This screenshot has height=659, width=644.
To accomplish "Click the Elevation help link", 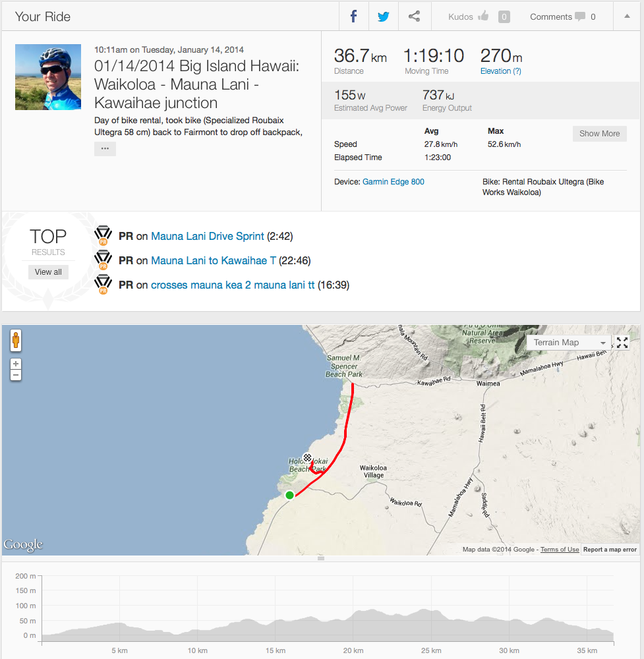I will pyautogui.click(x=501, y=71).
